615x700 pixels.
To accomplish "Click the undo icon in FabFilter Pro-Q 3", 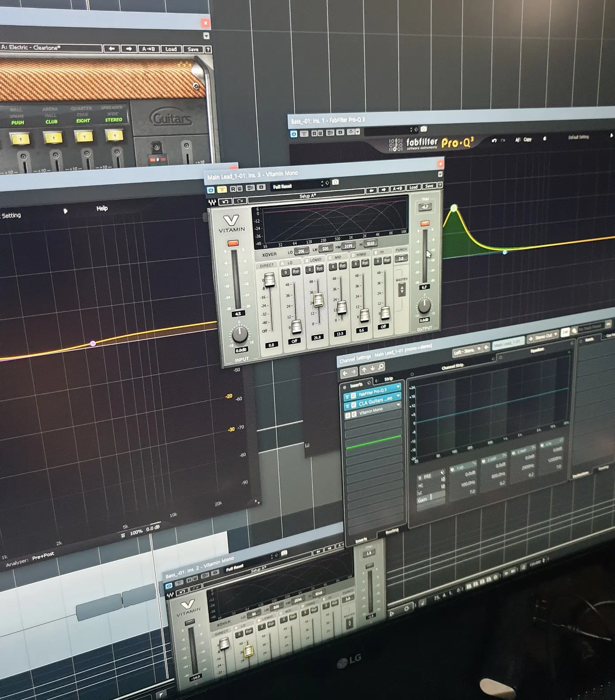I will [x=494, y=141].
